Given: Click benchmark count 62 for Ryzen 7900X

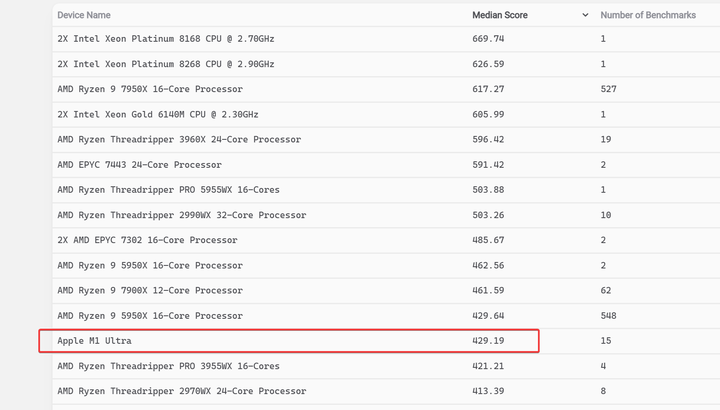Looking at the screenshot, I should tap(606, 291).
